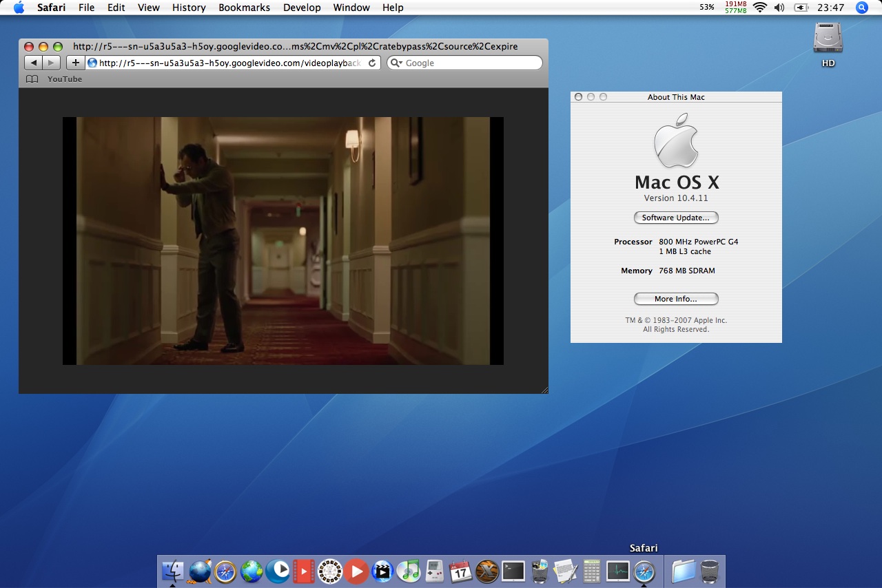Open the volume control in menu bar
882x588 pixels.
tap(779, 8)
